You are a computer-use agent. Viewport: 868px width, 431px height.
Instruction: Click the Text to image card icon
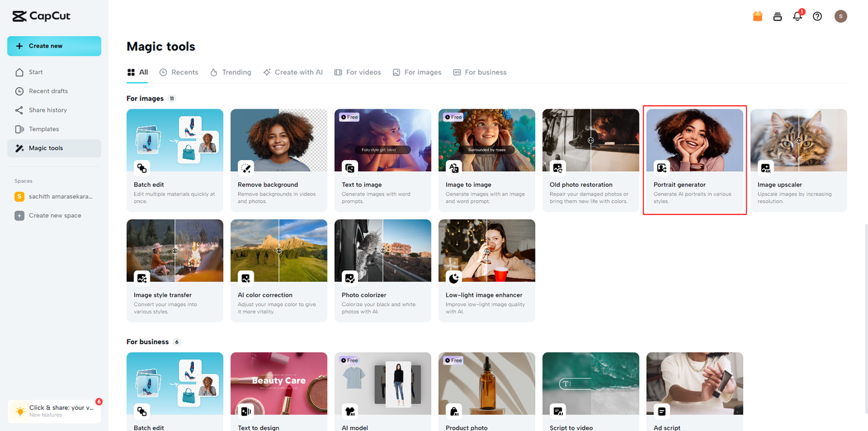[x=350, y=168]
